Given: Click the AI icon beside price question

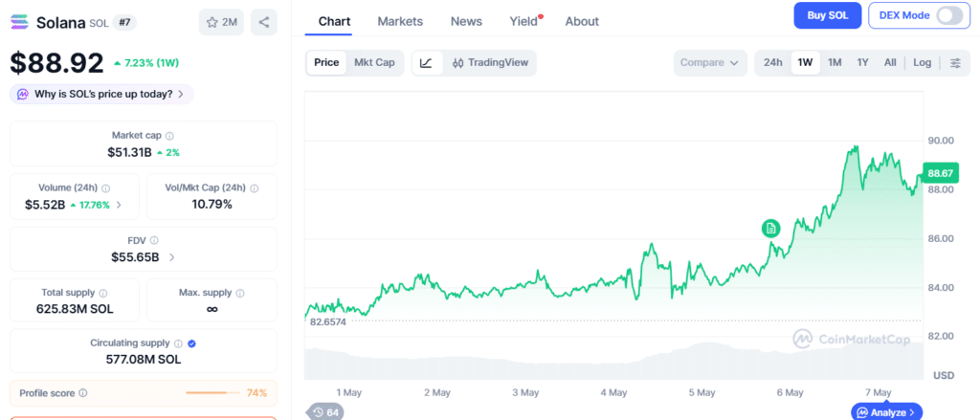Looking at the screenshot, I should click(x=23, y=95).
